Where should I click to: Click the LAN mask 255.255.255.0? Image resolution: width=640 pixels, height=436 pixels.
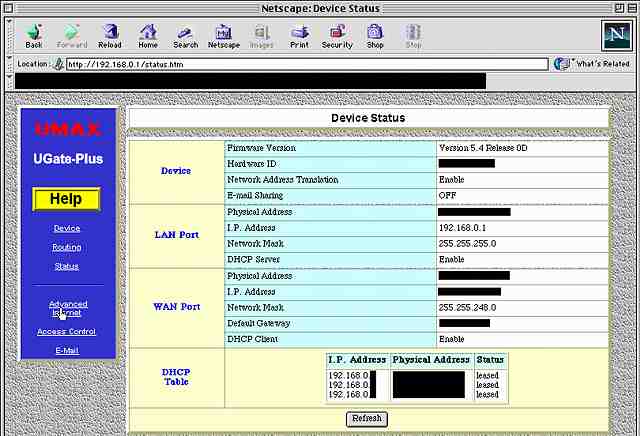467,244
